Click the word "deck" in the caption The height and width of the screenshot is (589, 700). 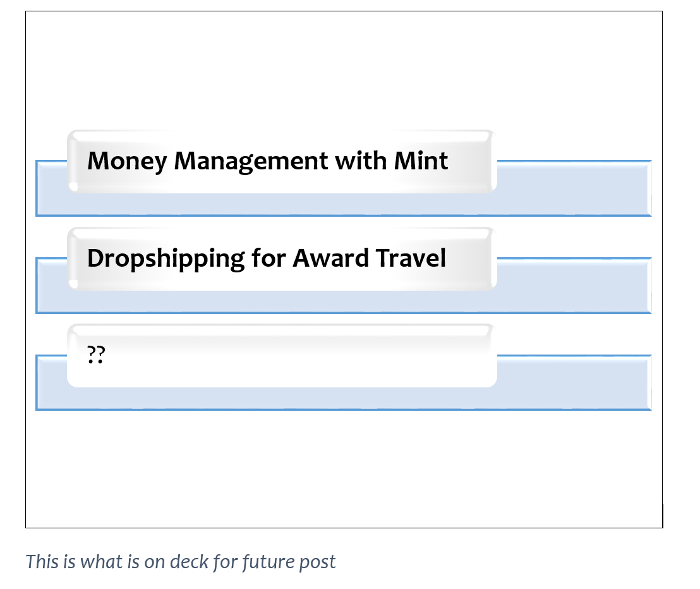[190, 561]
